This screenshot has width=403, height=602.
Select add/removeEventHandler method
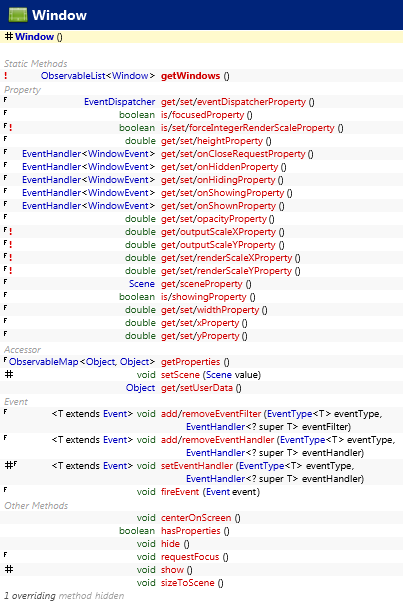[x=217, y=440]
